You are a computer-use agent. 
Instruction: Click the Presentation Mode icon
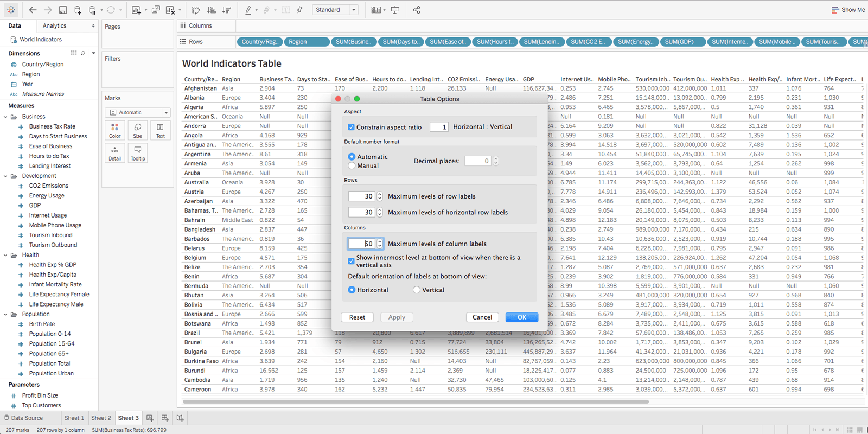395,10
